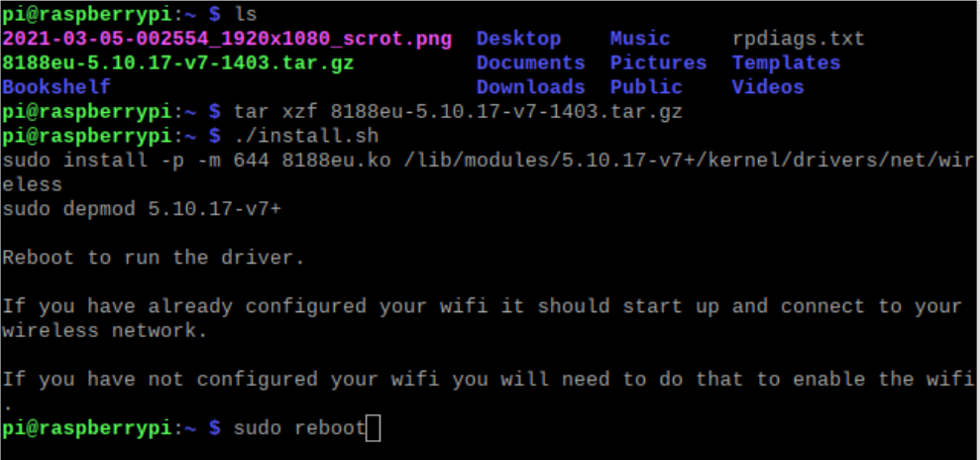Click the Documents directory name
Screen dimensions: 980x460
pos(530,63)
